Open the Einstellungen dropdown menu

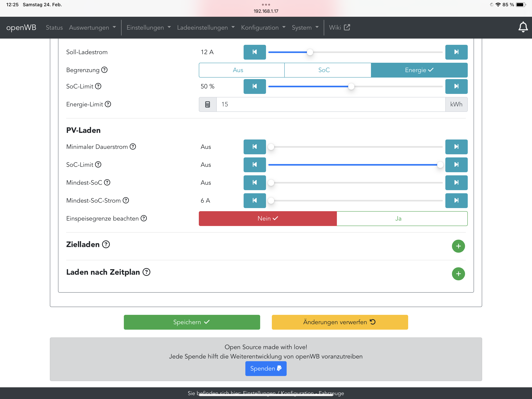click(x=148, y=28)
